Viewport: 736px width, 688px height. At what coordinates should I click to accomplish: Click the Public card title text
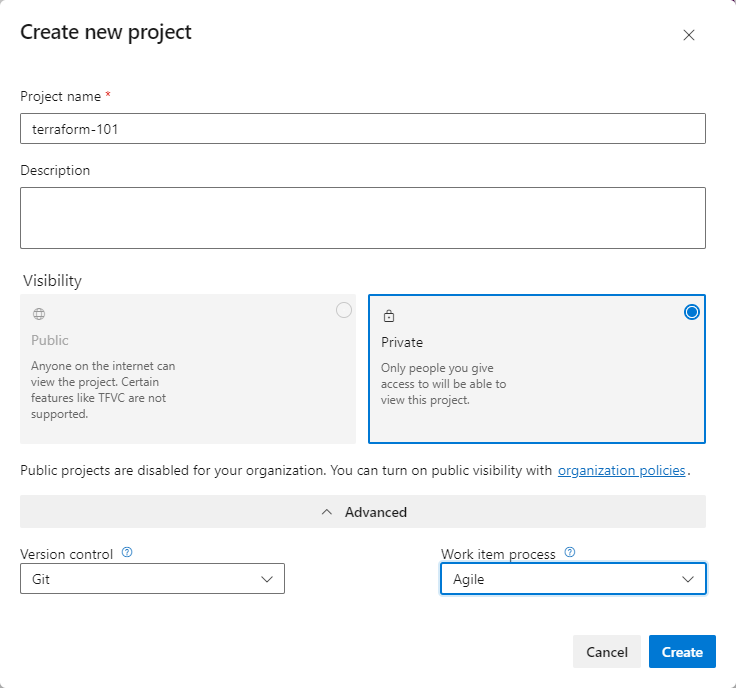pyautogui.click(x=50, y=340)
